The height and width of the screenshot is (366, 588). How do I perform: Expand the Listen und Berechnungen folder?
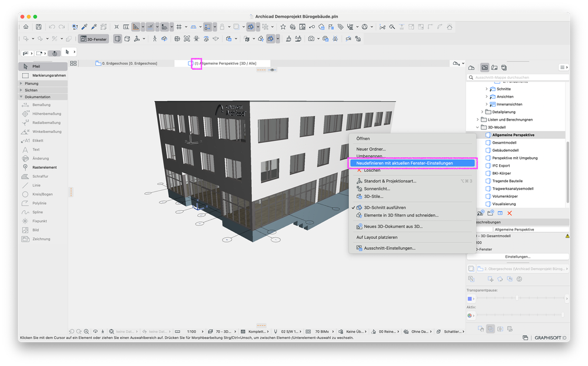477,119
